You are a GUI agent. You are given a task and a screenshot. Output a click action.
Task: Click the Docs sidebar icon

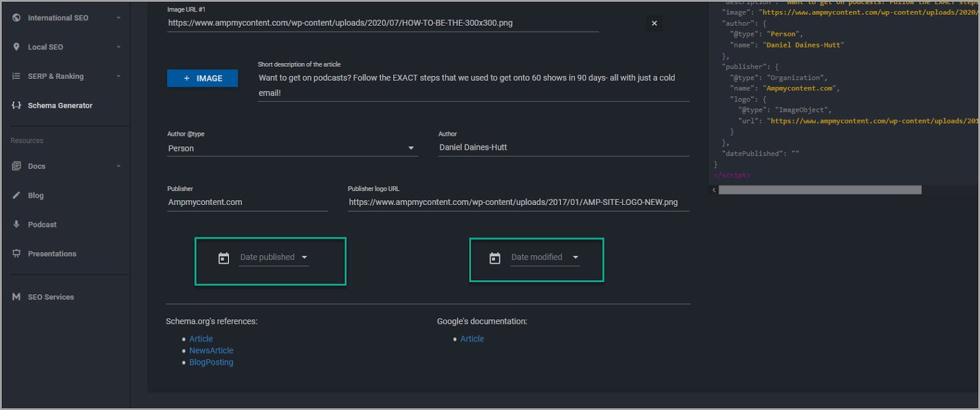pos(17,166)
